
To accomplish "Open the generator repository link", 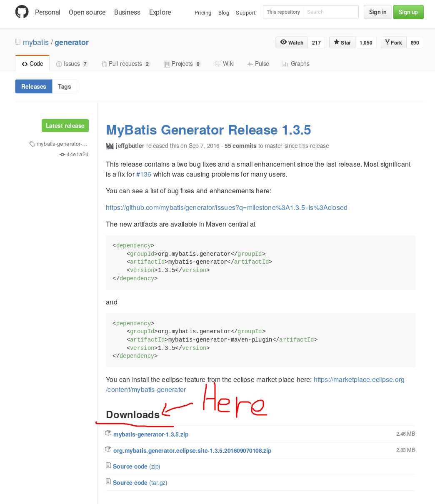I will tap(72, 42).
